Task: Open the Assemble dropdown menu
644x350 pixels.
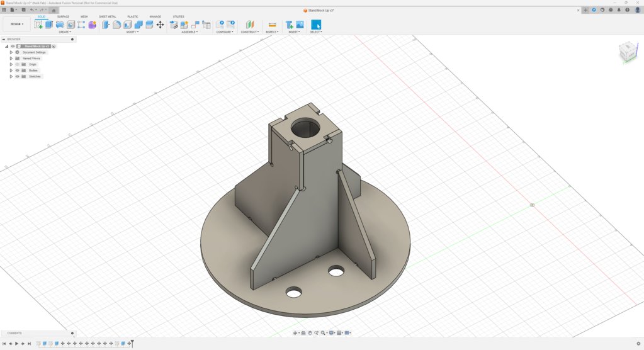Action: click(x=189, y=32)
